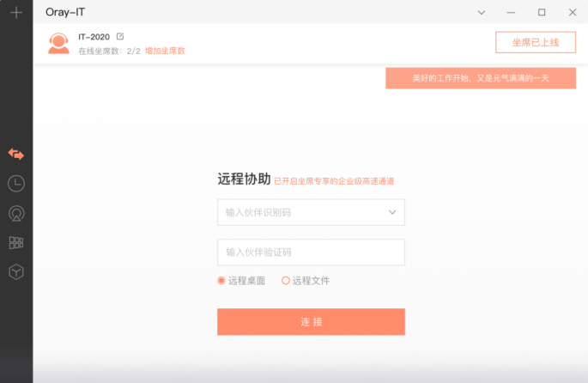This screenshot has height=383, width=588.
Task: Click the orange headset agent avatar
Action: point(58,43)
